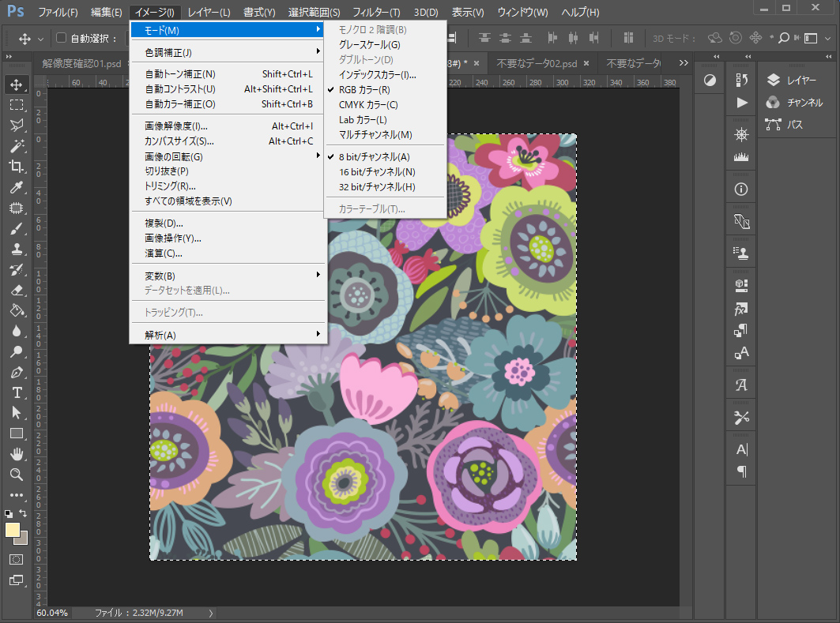Open the Styles fx panel icon
Viewport: 840px width, 623px height.
click(x=741, y=309)
